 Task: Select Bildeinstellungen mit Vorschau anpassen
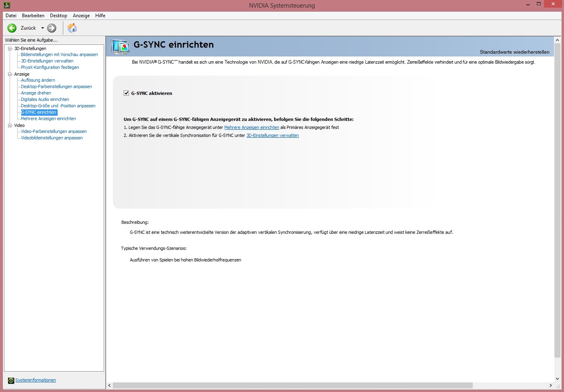[59, 54]
